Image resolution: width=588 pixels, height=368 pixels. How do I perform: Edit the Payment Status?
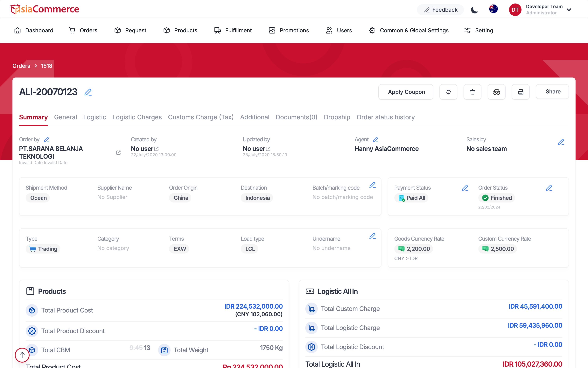pos(465,188)
